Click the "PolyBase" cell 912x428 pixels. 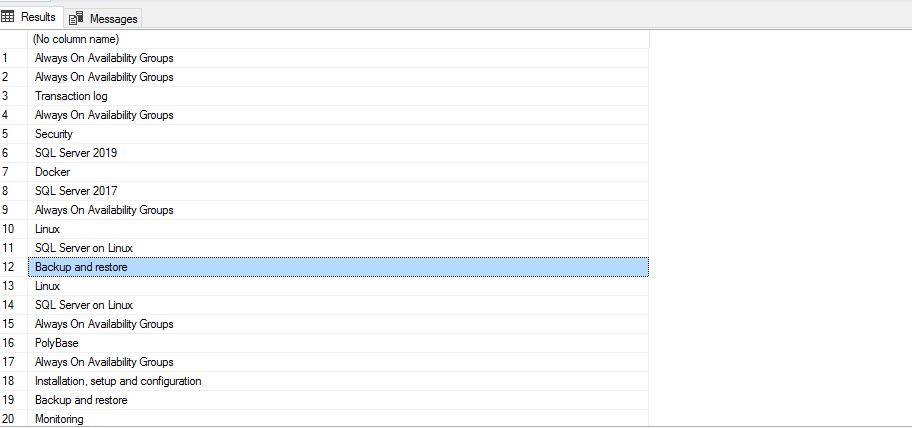[x=56, y=343]
